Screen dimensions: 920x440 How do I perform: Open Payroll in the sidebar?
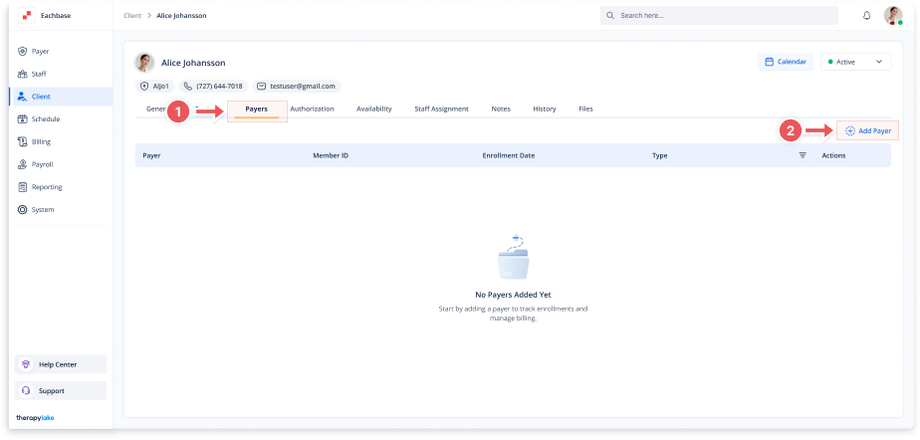click(x=60, y=164)
